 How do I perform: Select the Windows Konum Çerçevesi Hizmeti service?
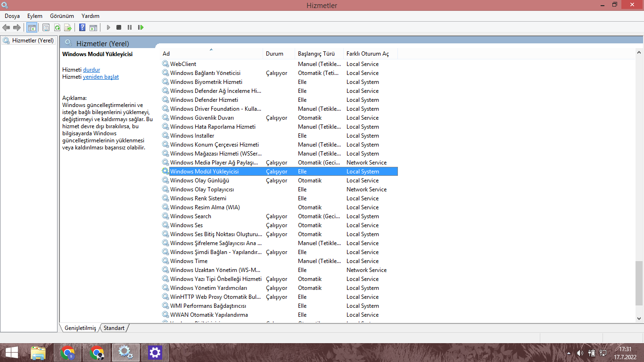click(x=215, y=144)
